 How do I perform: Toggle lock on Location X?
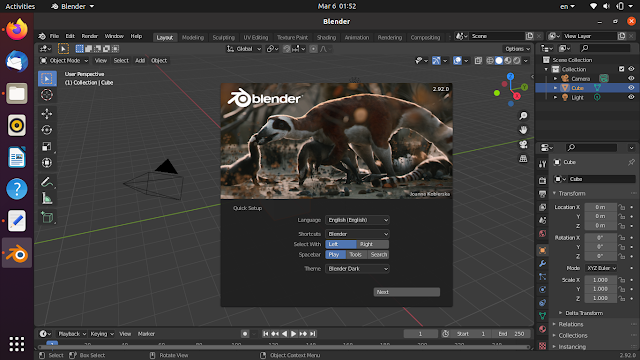pyautogui.click(x=622, y=207)
